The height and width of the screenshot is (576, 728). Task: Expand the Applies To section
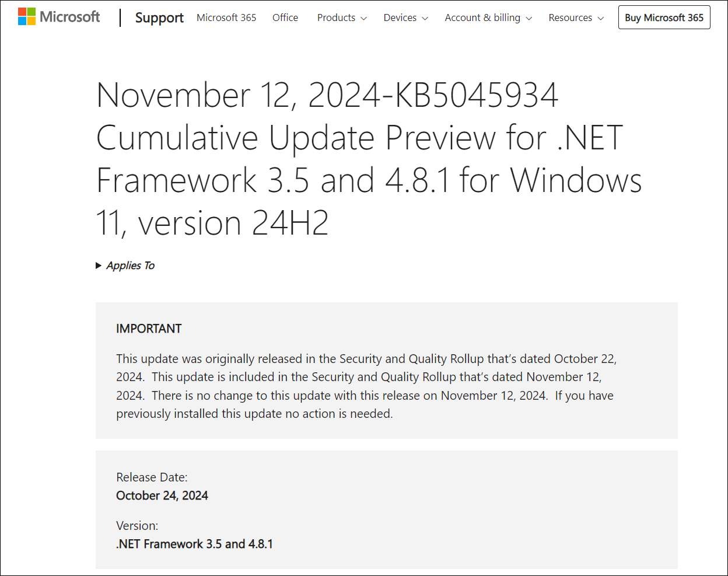pos(131,266)
